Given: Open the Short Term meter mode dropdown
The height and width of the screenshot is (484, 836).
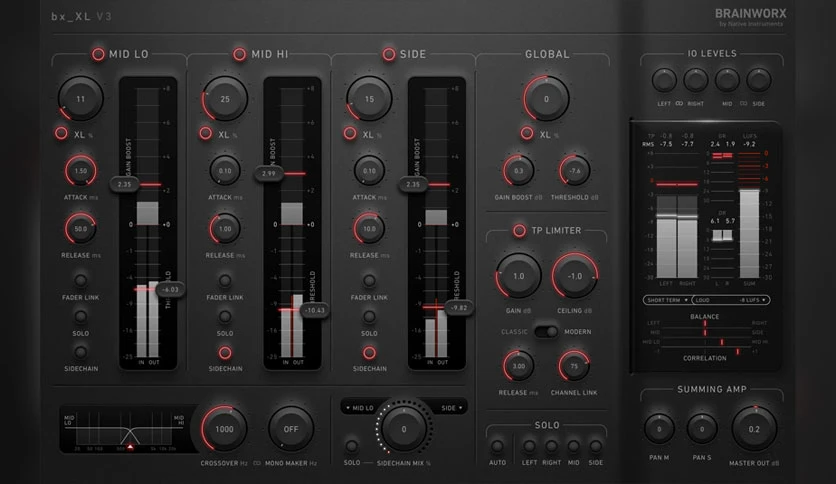Looking at the screenshot, I should tap(667, 300).
